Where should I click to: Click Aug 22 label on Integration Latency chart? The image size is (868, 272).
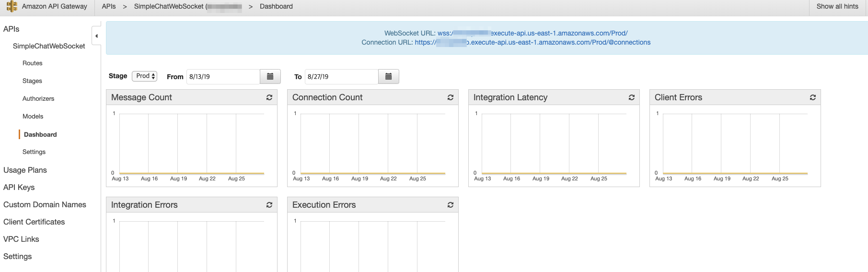click(569, 178)
